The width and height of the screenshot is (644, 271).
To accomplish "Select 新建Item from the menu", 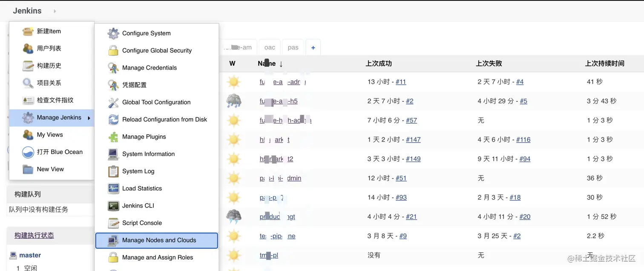I will coord(52,31).
